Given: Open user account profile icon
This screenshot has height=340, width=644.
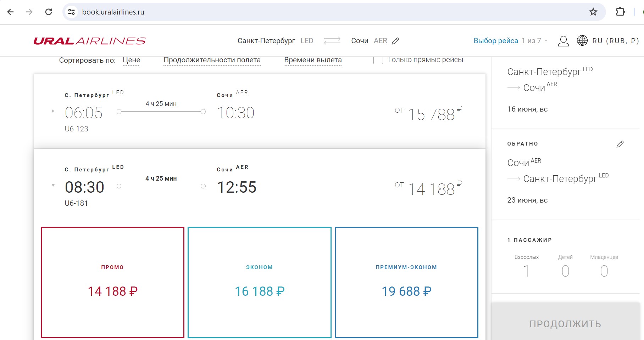Looking at the screenshot, I should 563,41.
